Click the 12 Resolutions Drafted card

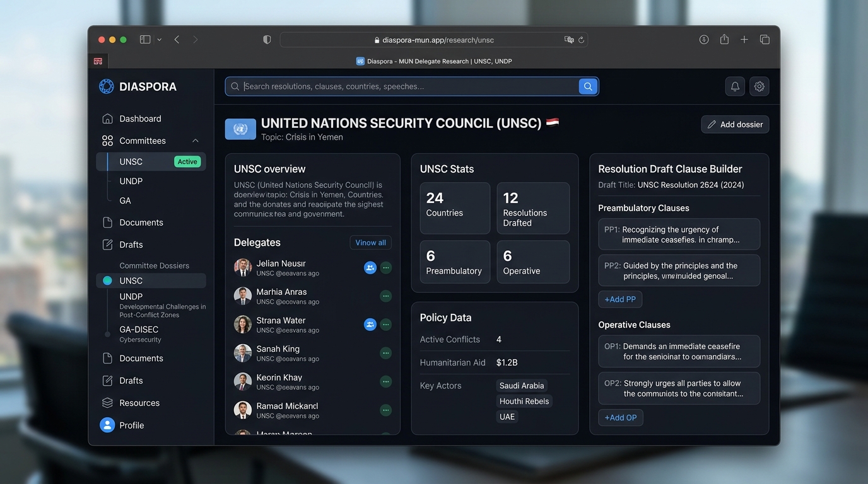tap(533, 208)
